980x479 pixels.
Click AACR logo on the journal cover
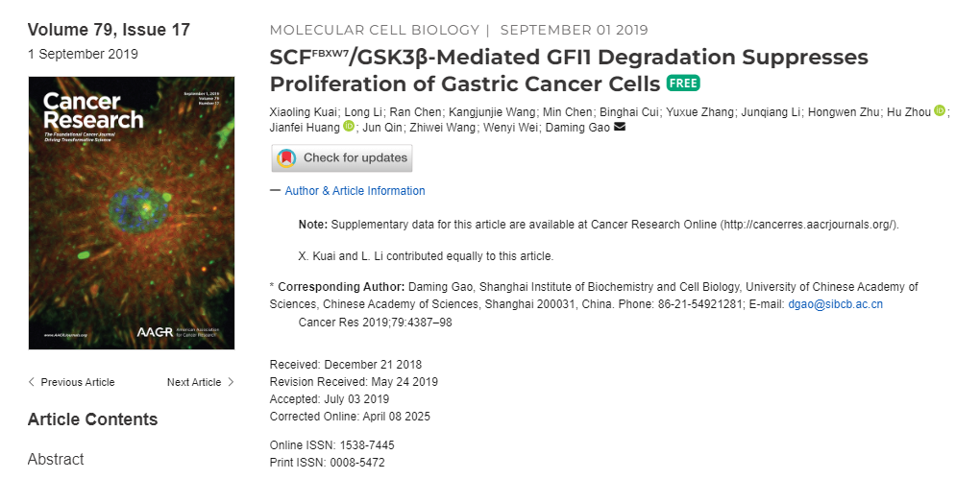155,331
